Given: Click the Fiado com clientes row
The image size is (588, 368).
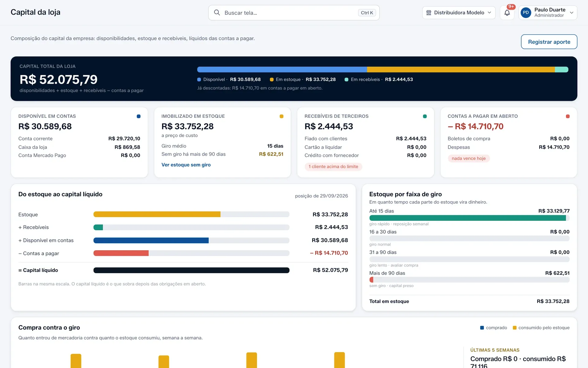Looking at the screenshot, I should (x=365, y=139).
